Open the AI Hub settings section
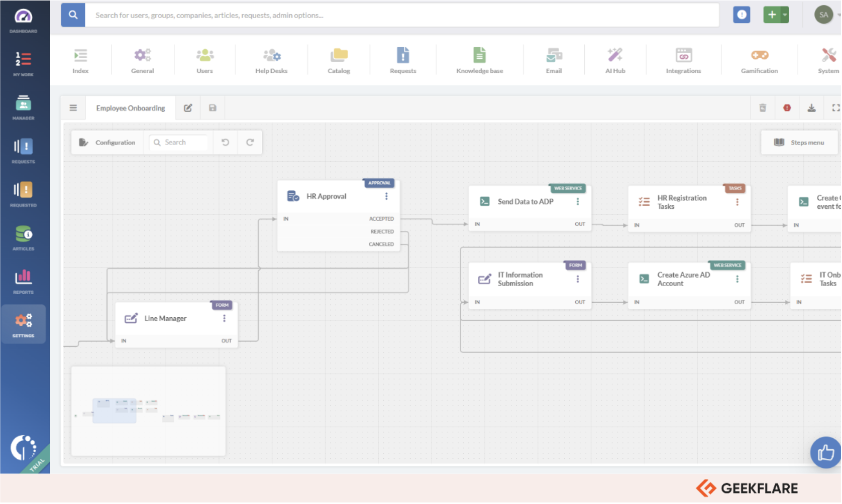This screenshot has height=504, width=842. (x=615, y=60)
